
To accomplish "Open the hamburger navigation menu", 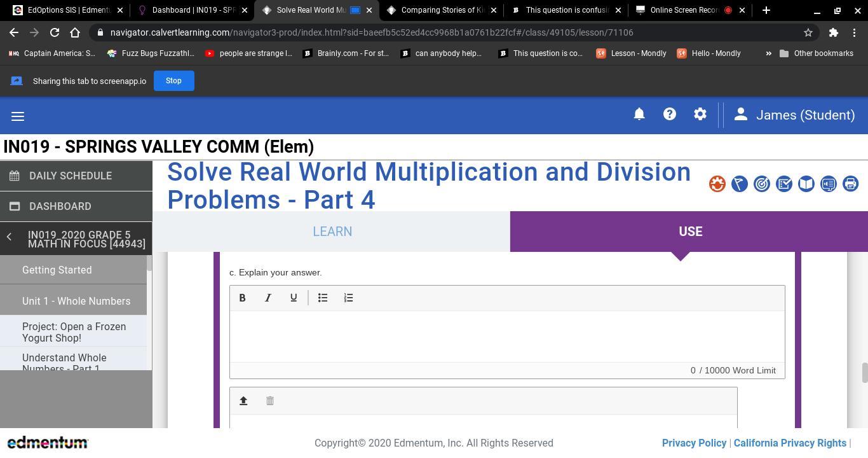I will (x=18, y=116).
